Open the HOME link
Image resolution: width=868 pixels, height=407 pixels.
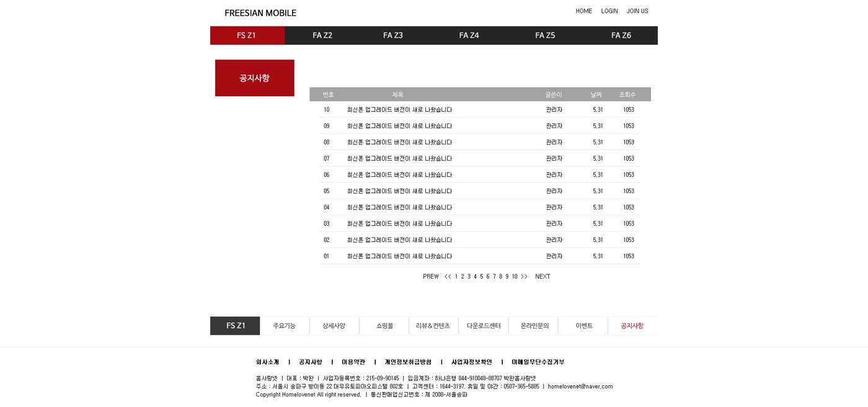[583, 11]
